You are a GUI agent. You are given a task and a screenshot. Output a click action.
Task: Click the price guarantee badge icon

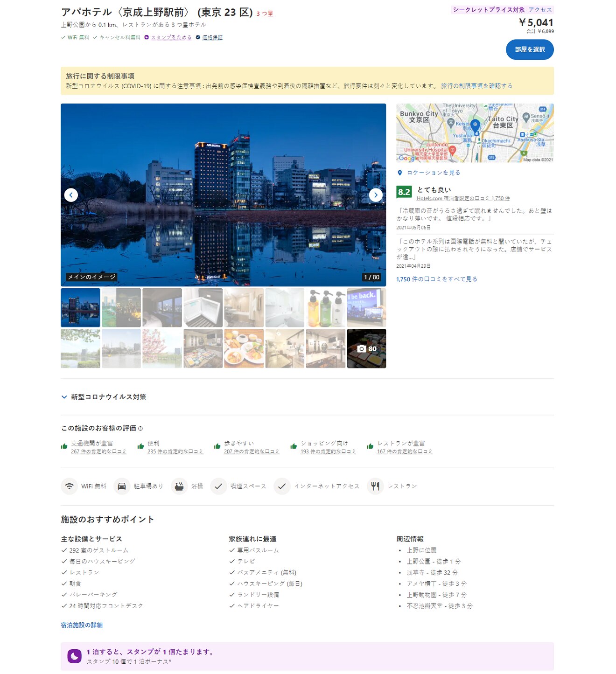coord(198,37)
